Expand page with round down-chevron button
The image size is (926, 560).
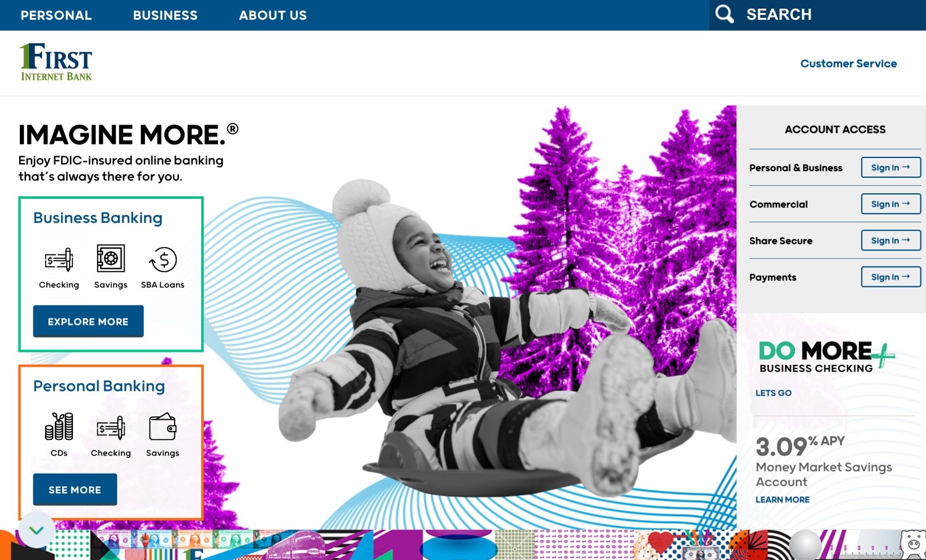tap(36, 530)
